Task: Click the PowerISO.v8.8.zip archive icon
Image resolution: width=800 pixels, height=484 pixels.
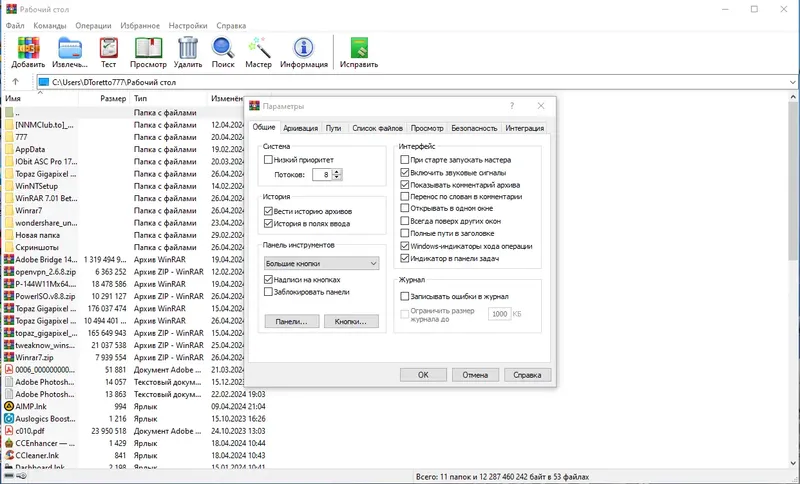Action: [x=9, y=296]
